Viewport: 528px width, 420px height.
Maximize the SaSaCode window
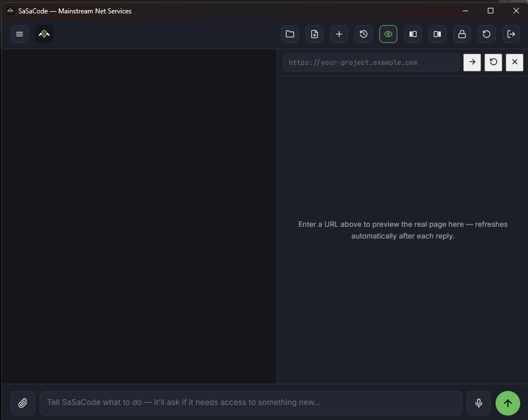pos(491,11)
